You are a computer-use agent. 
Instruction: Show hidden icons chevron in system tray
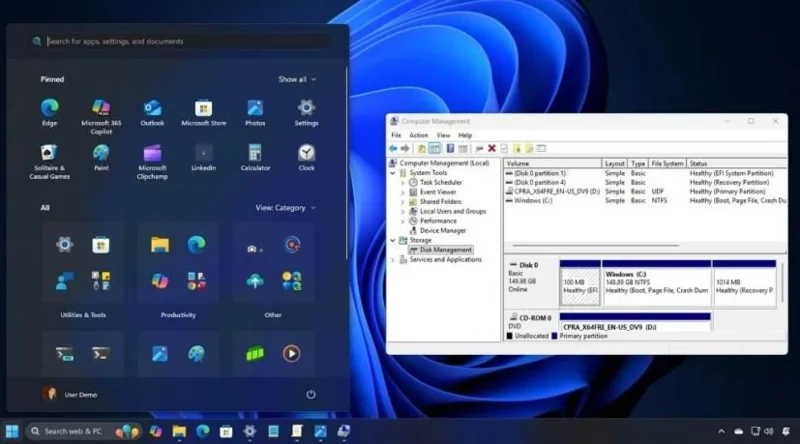pyautogui.click(x=721, y=432)
